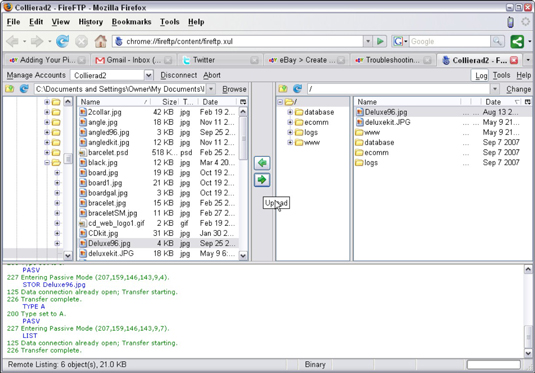Click the Firefox Back arrow
The image size is (535, 373).
tap(12, 41)
